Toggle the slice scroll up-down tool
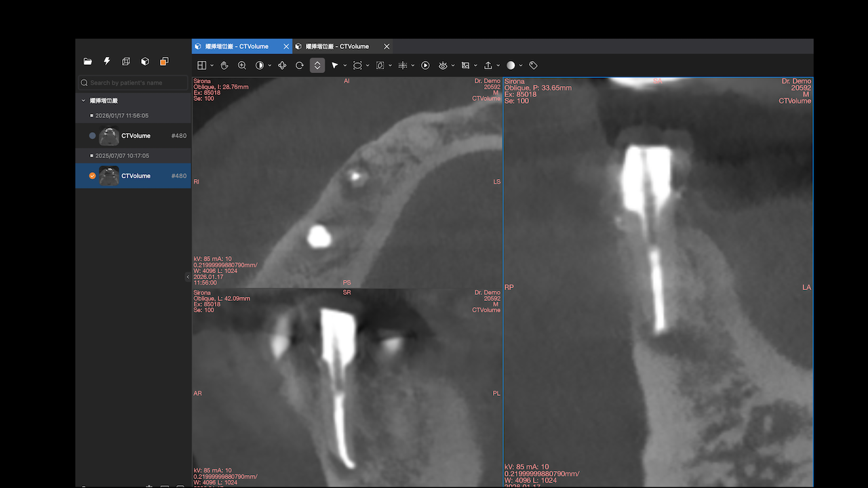Image resolution: width=868 pixels, height=488 pixels. [x=317, y=65]
